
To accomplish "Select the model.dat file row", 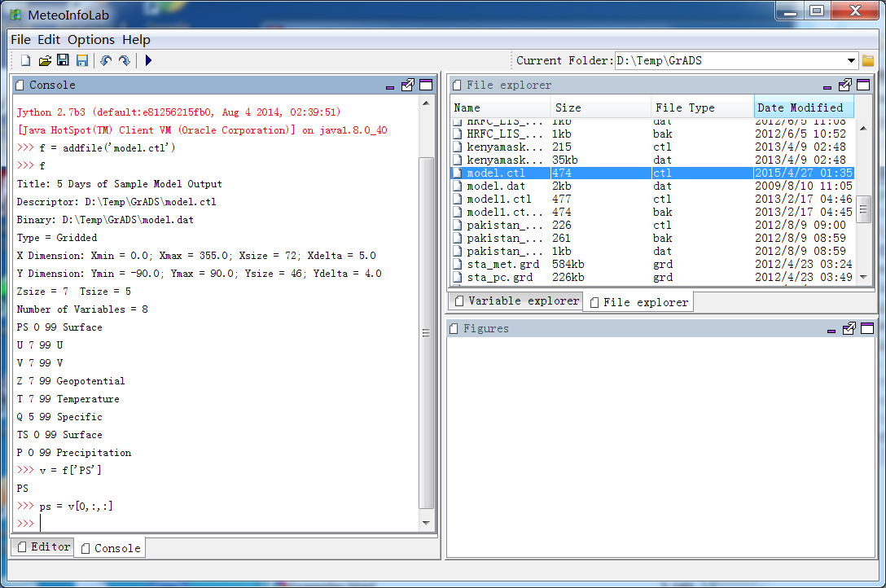I will tap(652, 186).
